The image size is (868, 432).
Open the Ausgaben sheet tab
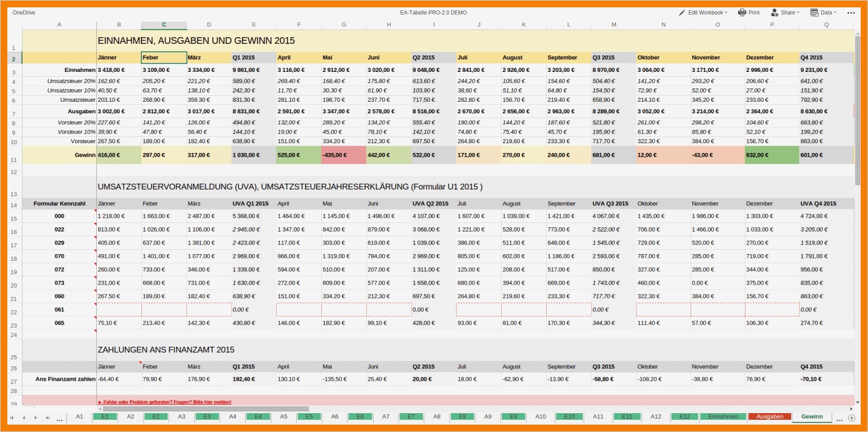point(770,416)
